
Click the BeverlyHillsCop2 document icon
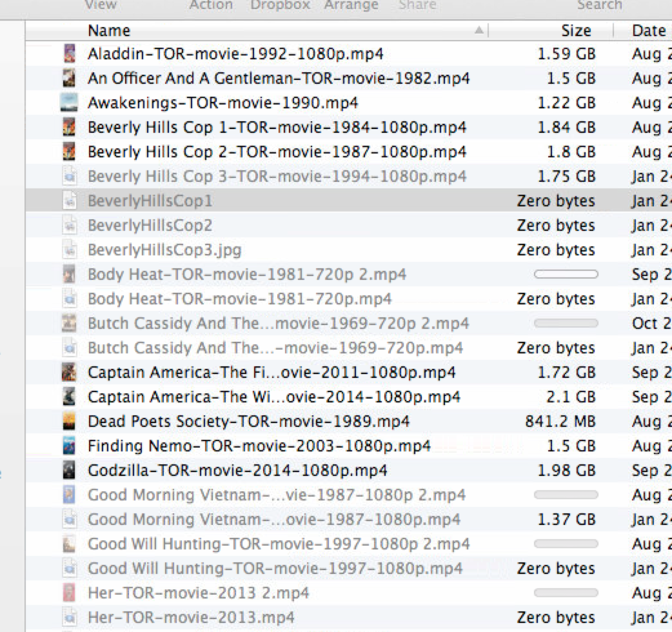(70, 225)
